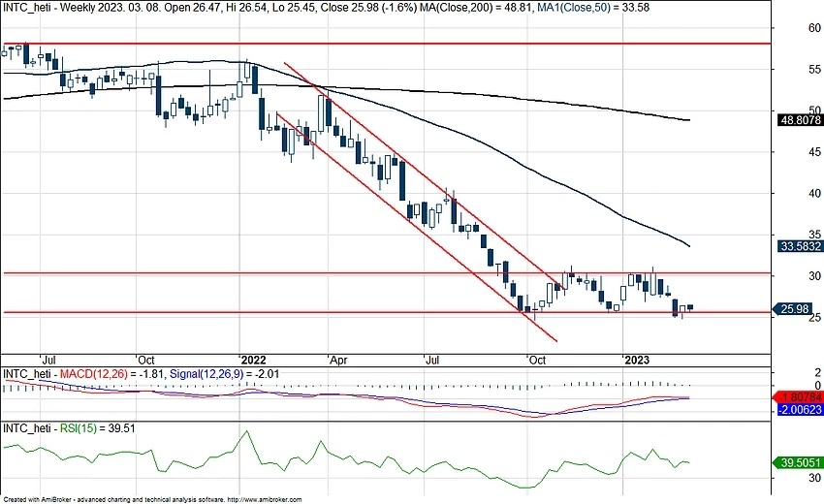Click the blue -2.00623 signal value tag
Screen dimensions: 824x504
(800, 410)
